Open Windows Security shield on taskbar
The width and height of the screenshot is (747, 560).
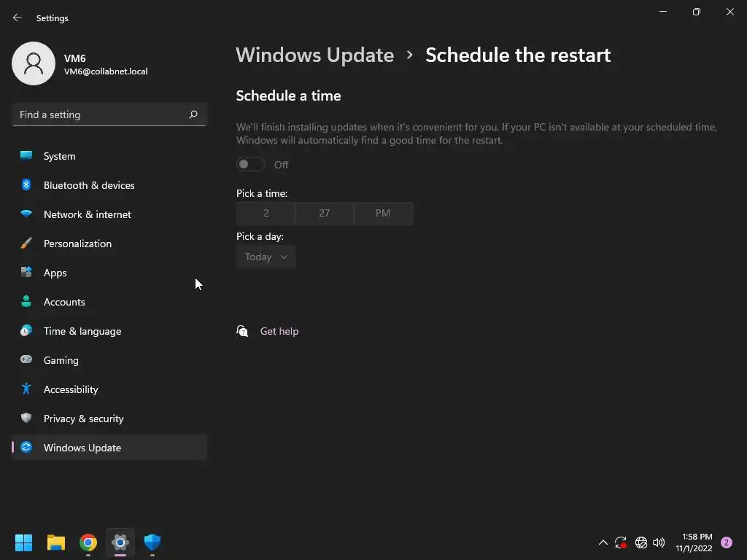point(152,542)
